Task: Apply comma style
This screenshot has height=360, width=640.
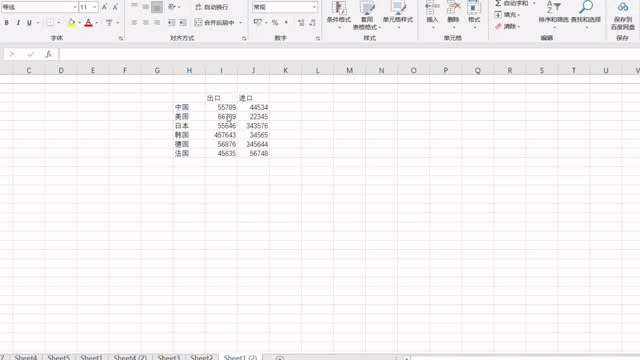Action: tap(286, 23)
